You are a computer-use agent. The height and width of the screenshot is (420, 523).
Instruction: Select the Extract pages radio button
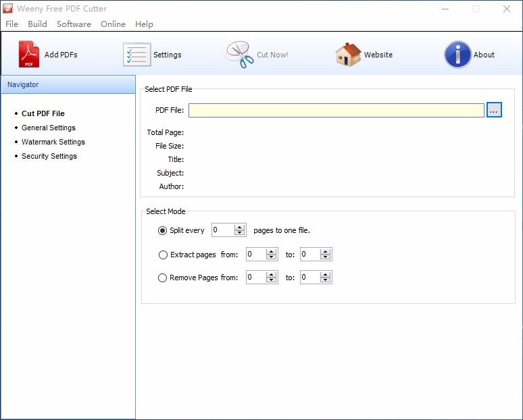coord(163,255)
